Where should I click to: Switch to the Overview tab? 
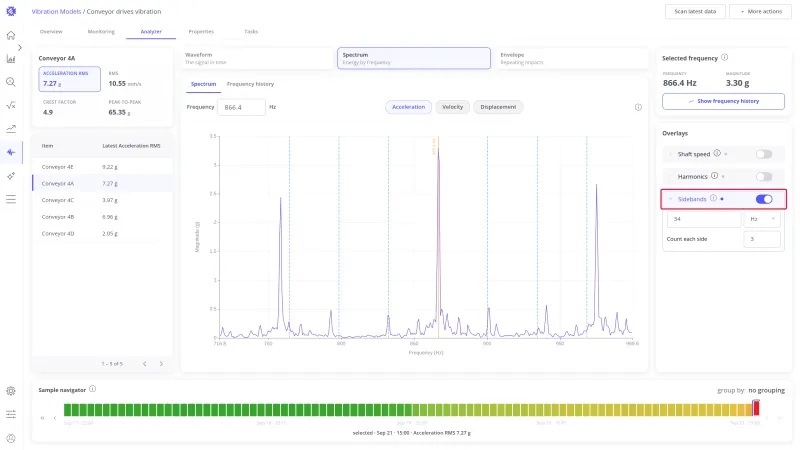51,32
